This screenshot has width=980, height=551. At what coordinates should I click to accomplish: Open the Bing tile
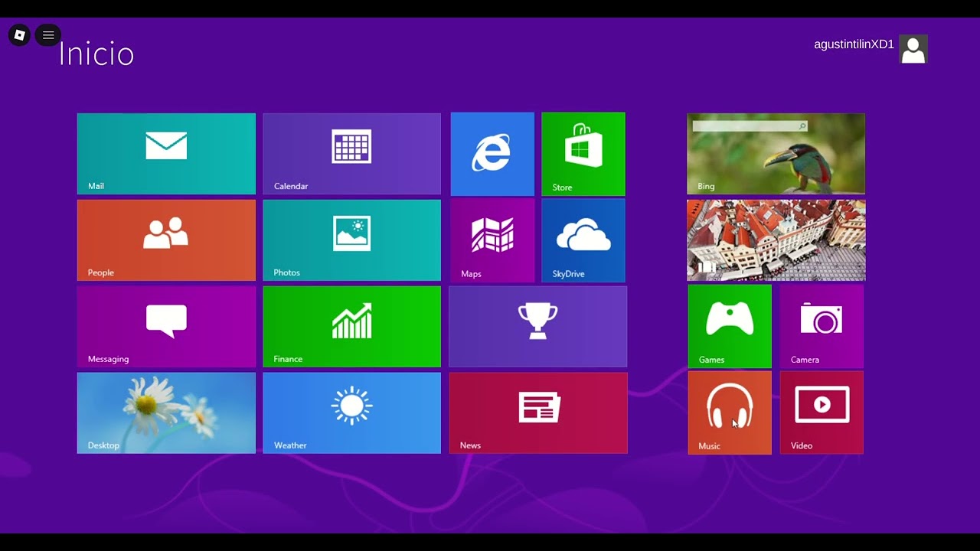pos(776,154)
